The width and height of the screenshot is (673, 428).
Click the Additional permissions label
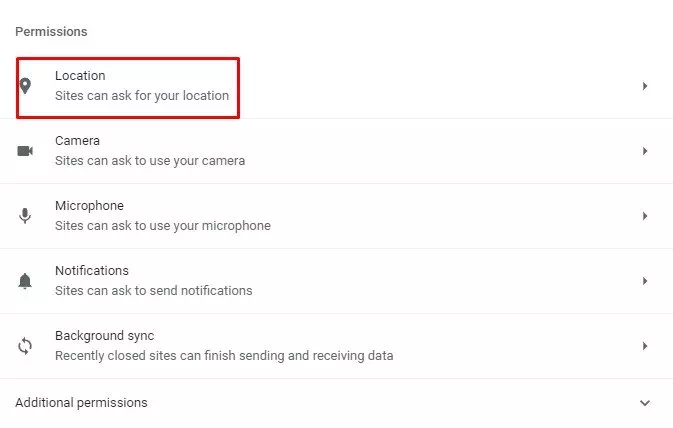pyautogui.click(x=81, y=403)
